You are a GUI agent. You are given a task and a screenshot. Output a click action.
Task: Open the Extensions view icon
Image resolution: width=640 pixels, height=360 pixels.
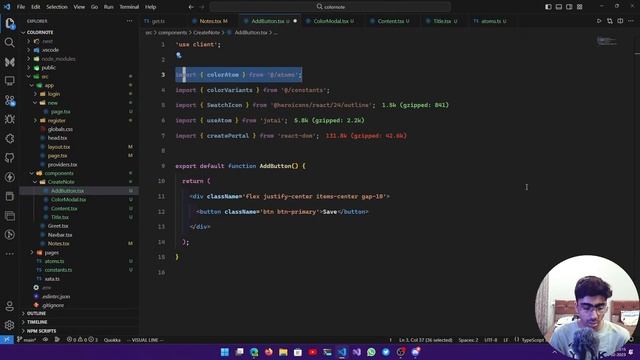[x=9, y=138]
